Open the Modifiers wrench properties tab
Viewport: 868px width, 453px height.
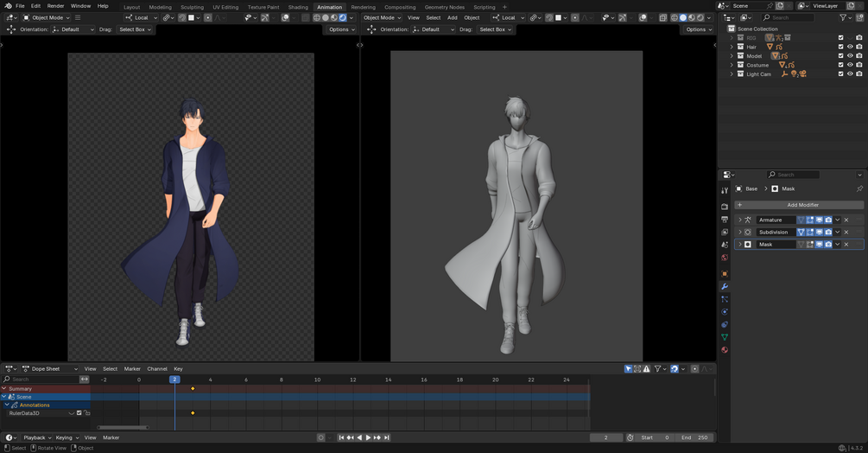click(724, 286)
